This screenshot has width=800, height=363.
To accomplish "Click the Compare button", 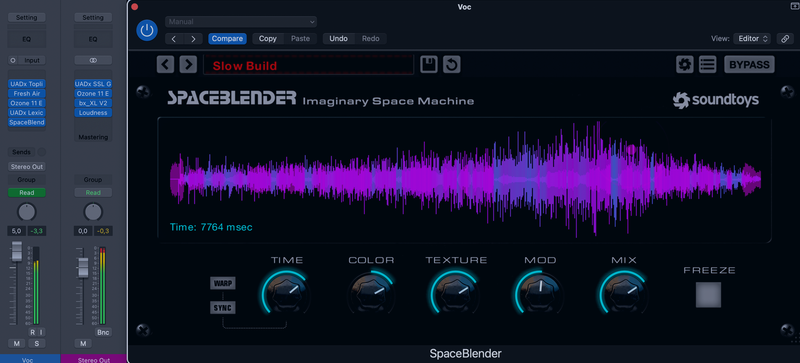I will (x=228, y=39).
